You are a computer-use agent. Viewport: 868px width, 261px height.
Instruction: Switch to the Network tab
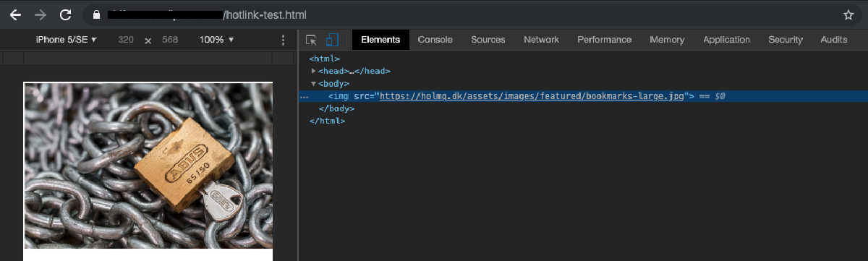pos(541,40)
